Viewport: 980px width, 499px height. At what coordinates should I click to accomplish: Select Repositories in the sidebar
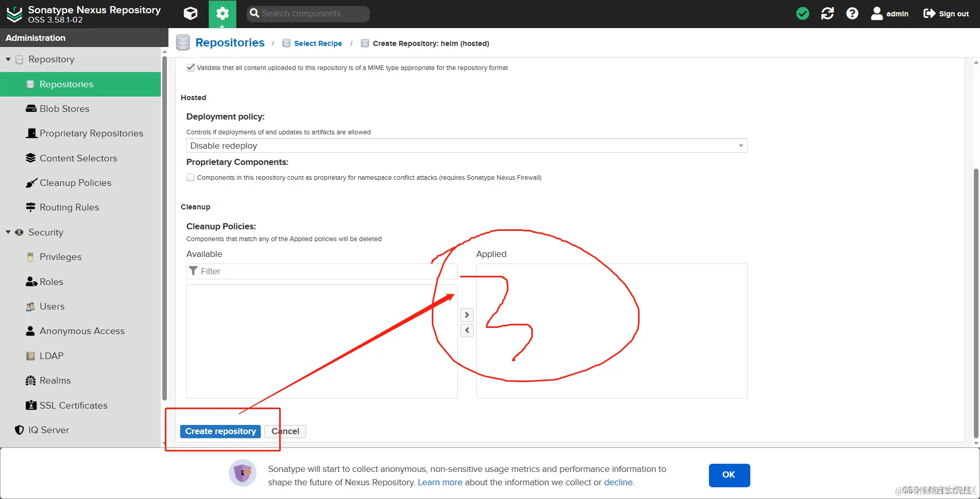(x=80, y=84)
